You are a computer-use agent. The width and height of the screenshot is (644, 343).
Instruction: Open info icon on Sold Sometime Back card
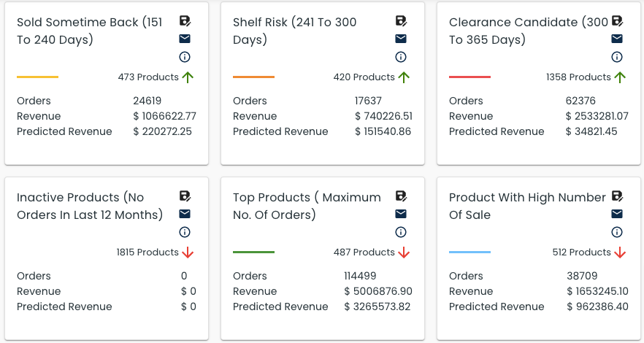tap(185, 57)
